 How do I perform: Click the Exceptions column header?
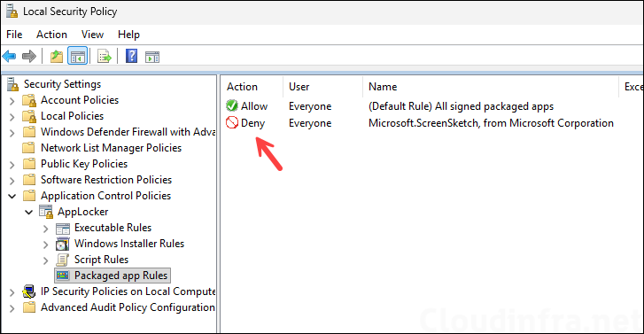[x=632, y=87]
